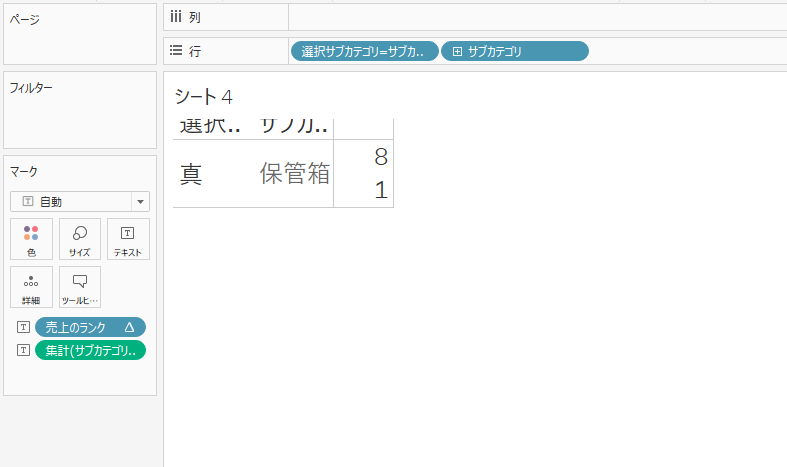The width and height of the screenshot is (787, 467).
Task: Click text type icon beside 集計 pill
Action: click(x=23, y=350)
